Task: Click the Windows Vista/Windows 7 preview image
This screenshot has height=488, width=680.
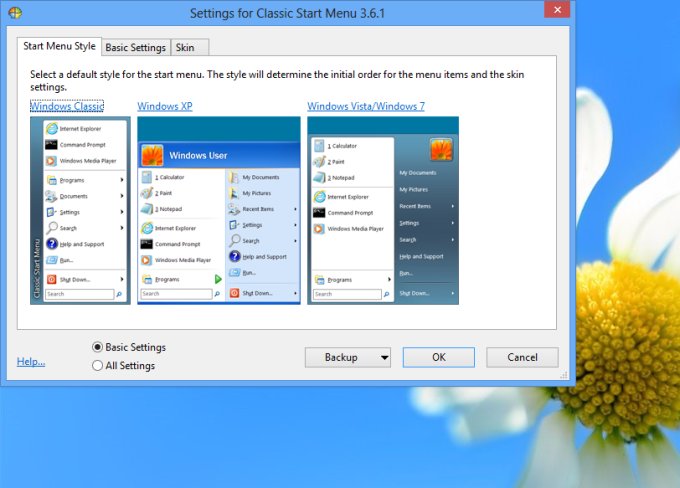Action: (383, 210)
